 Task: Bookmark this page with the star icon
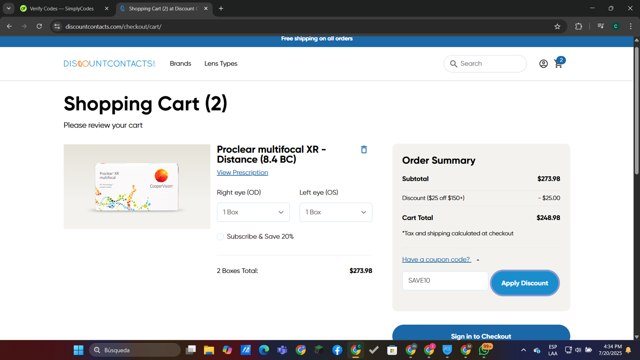click(557, 27)
